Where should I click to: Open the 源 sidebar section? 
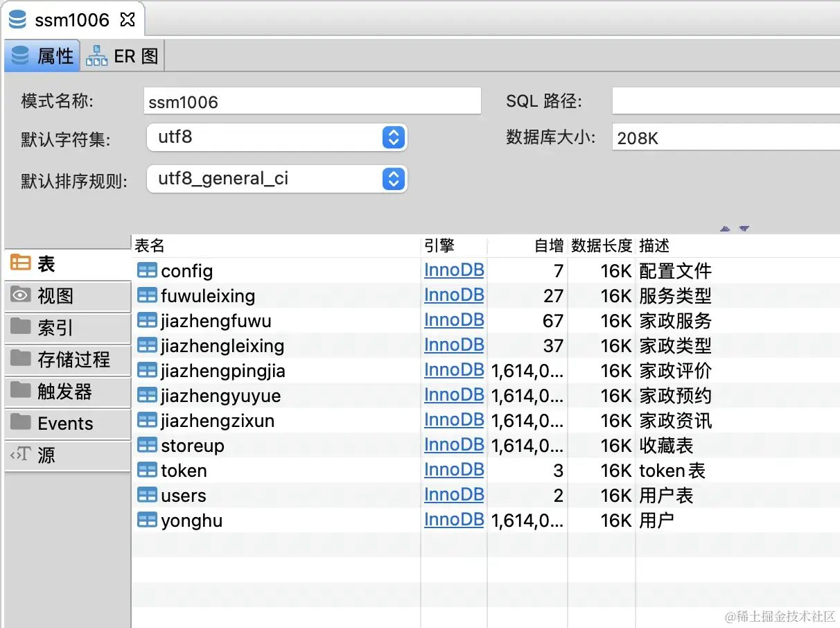(67, 455)
